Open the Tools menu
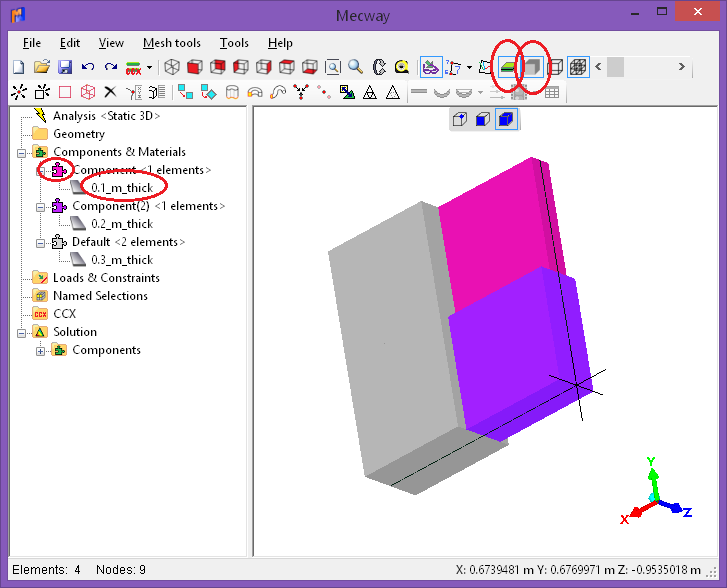 pos(234,43)
